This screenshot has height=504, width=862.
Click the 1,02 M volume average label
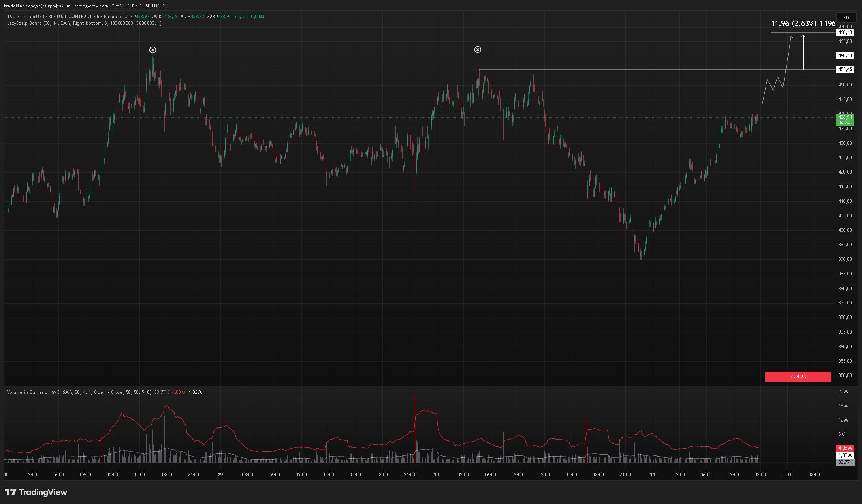pyautogui.click(x=845, y=455)
